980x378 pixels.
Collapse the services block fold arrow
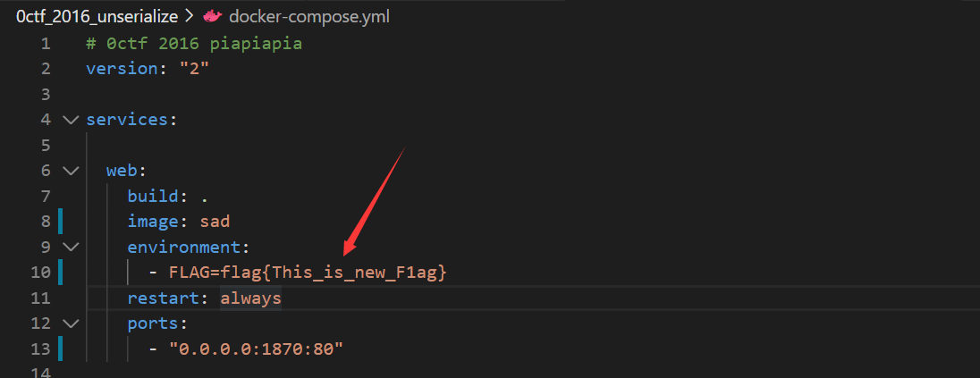[x=72, y=120]
